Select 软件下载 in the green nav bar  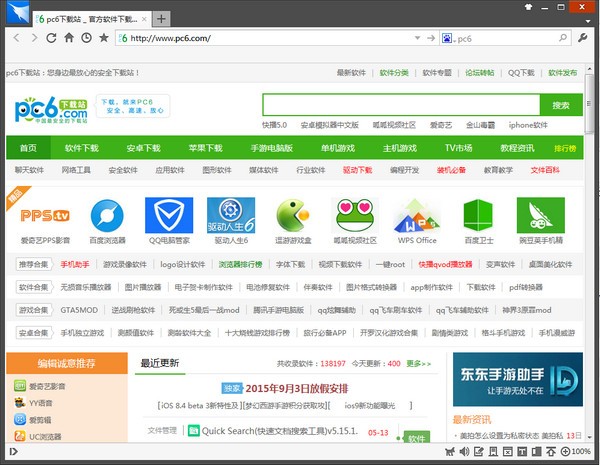[x=82, y=148]
